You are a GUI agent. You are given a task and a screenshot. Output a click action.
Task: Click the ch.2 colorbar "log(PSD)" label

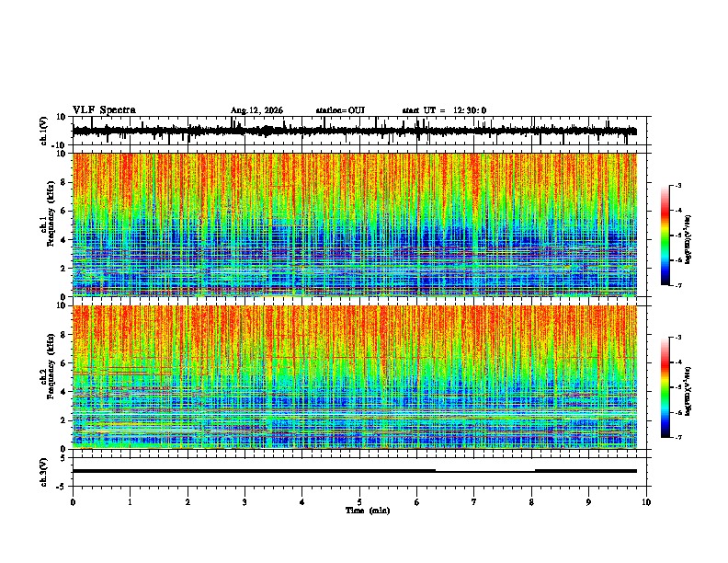click(x=688, y=391)
